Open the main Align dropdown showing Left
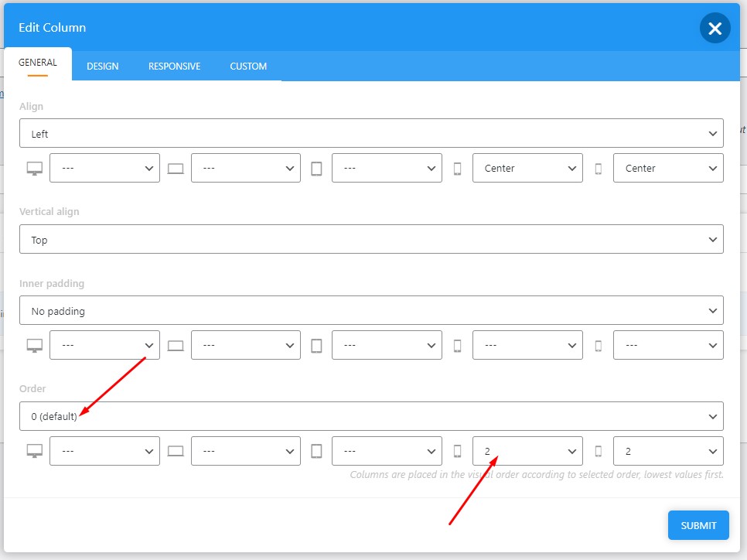 [371, 134]
